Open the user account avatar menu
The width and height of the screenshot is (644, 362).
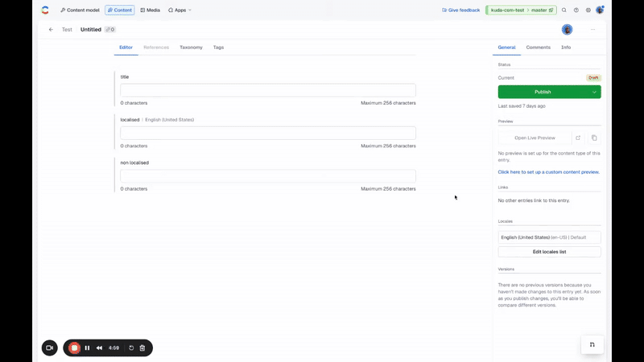click(600, 10)
